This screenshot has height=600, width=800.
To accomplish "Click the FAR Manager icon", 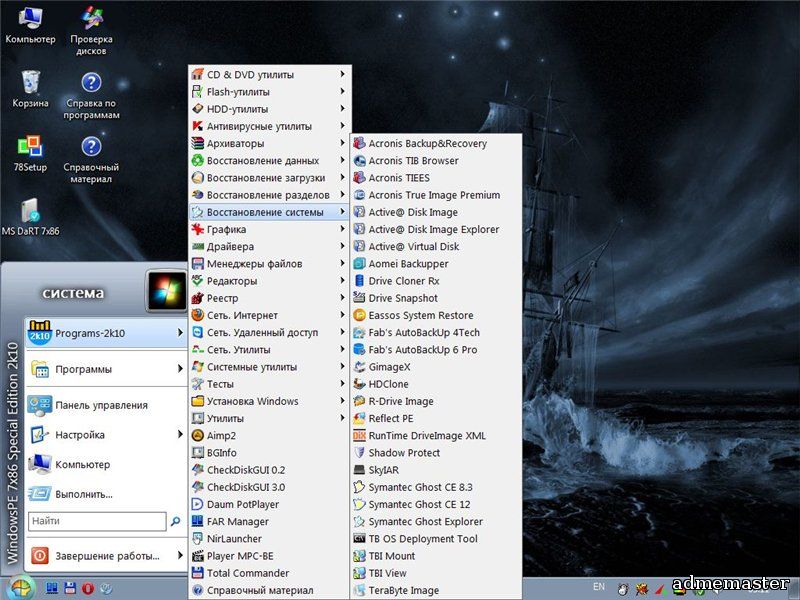I will pyautogui.click(x=197, y=521).
